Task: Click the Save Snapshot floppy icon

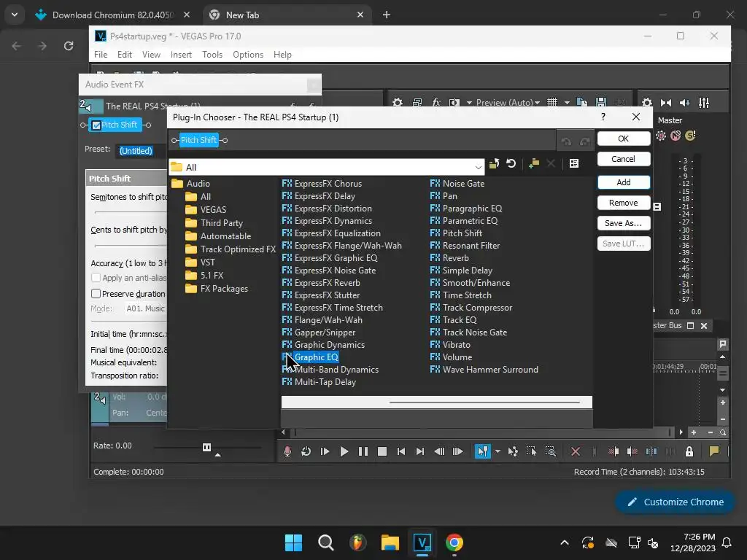Action: tap(601, 103)
